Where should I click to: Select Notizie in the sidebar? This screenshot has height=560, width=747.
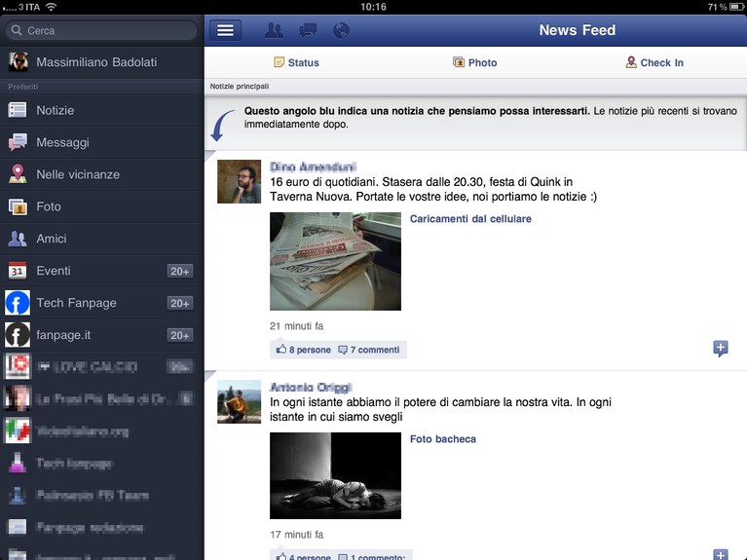click(x=102, y=110)
